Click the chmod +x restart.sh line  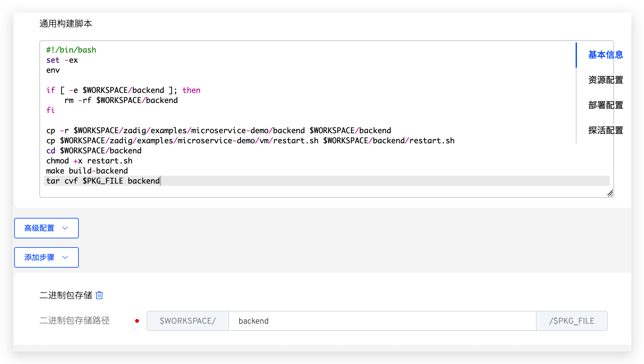89,161
